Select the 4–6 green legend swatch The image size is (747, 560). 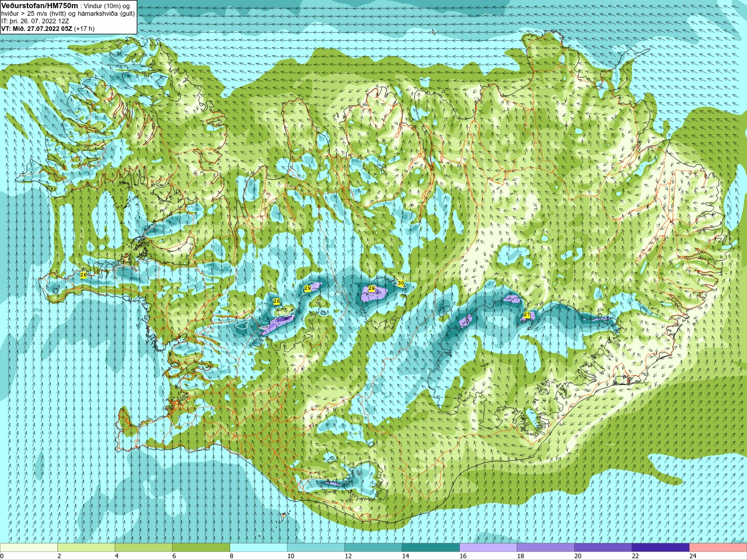point(144,548)
